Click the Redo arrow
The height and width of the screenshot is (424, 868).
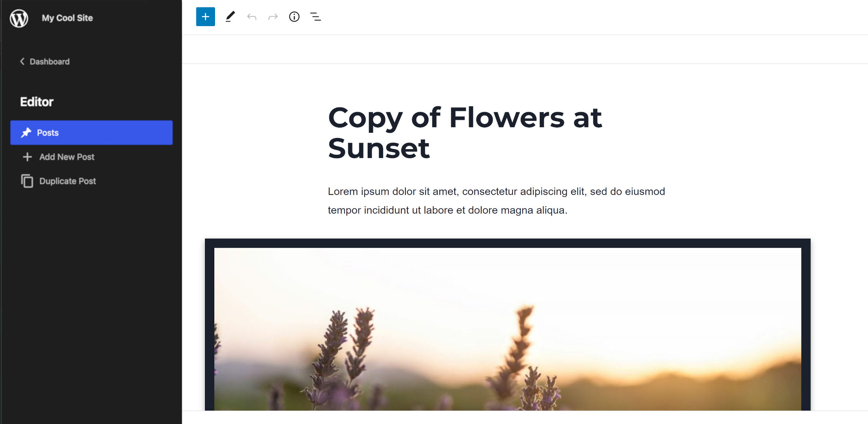[273, 16]
